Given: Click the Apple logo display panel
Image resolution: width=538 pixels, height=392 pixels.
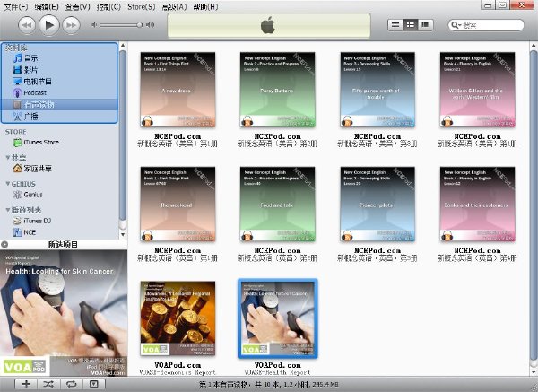Looking at the screenshot, I should (269, 25).
